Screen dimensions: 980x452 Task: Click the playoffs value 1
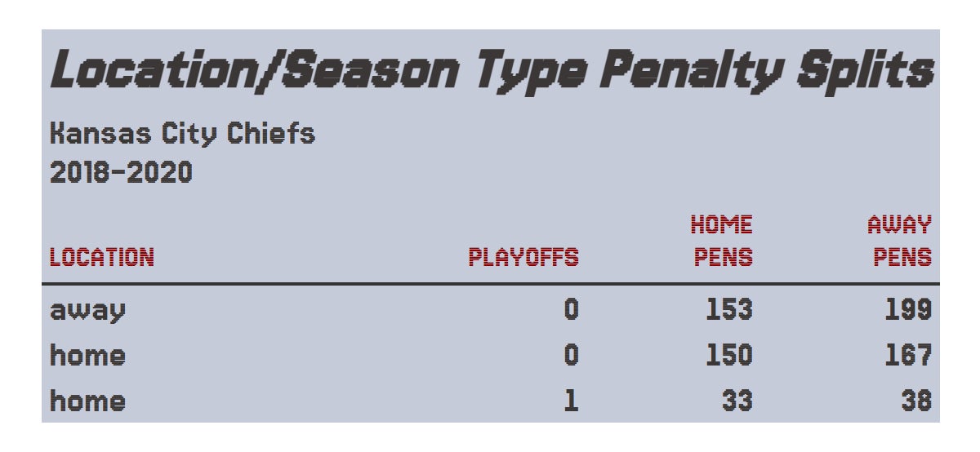[x=572, y=401]
